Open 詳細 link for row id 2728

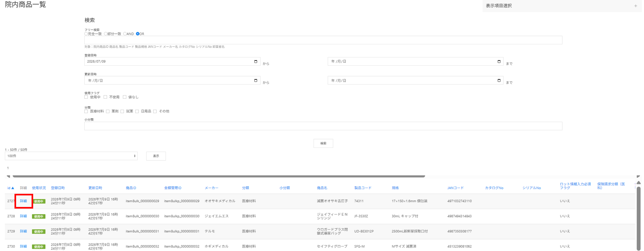[x=23, y=216]
